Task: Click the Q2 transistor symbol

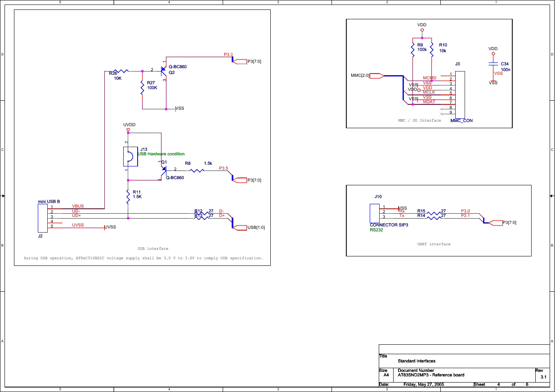Action: (x=164, y=71)
